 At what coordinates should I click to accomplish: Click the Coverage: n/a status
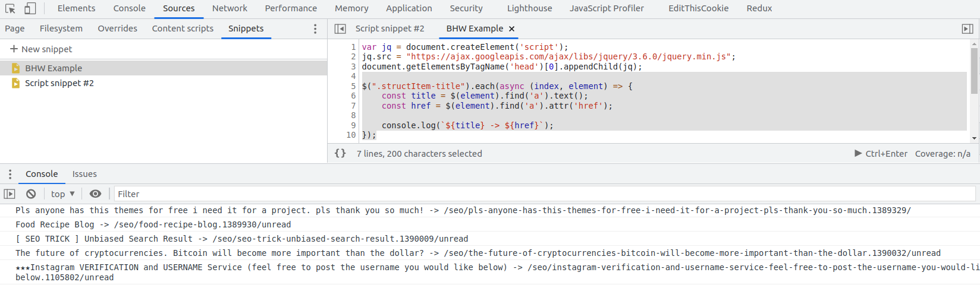(x=943, y=153)
